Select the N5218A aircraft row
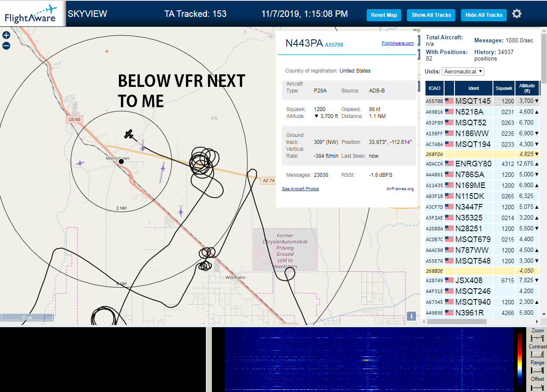This screenshot has height=392, width=547. (x=483, y=112)
